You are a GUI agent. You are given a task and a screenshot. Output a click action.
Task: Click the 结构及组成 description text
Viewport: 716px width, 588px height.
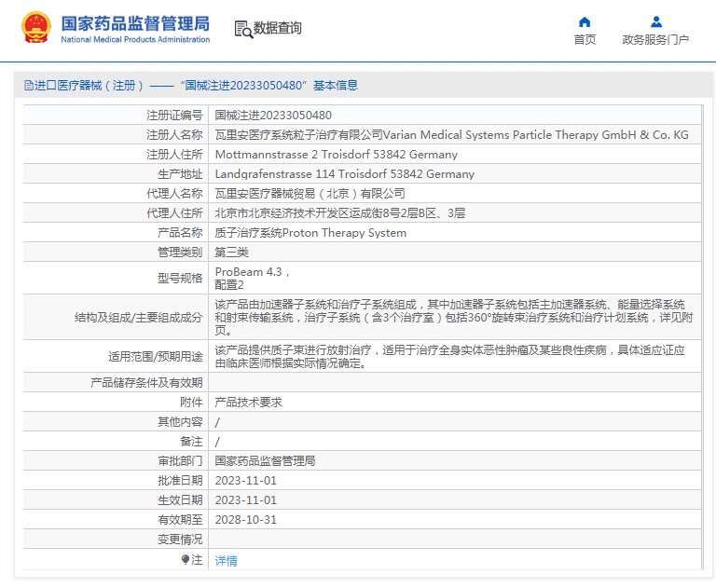(454, 317)
